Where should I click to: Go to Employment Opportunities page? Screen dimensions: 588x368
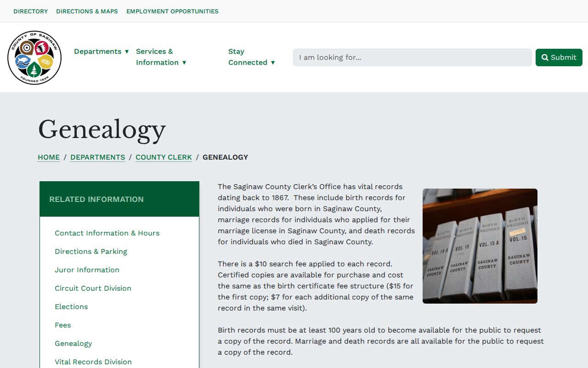tap(172, 11)
